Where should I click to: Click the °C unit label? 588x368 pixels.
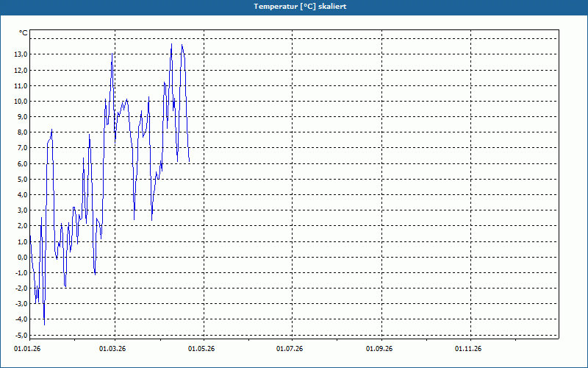[x=24, y=33]
